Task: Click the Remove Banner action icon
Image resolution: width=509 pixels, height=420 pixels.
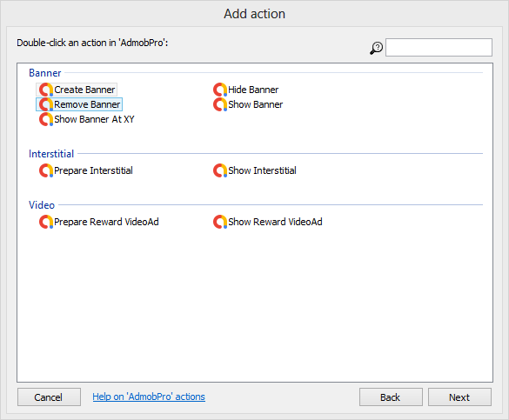Action: (x=46, y=104)
